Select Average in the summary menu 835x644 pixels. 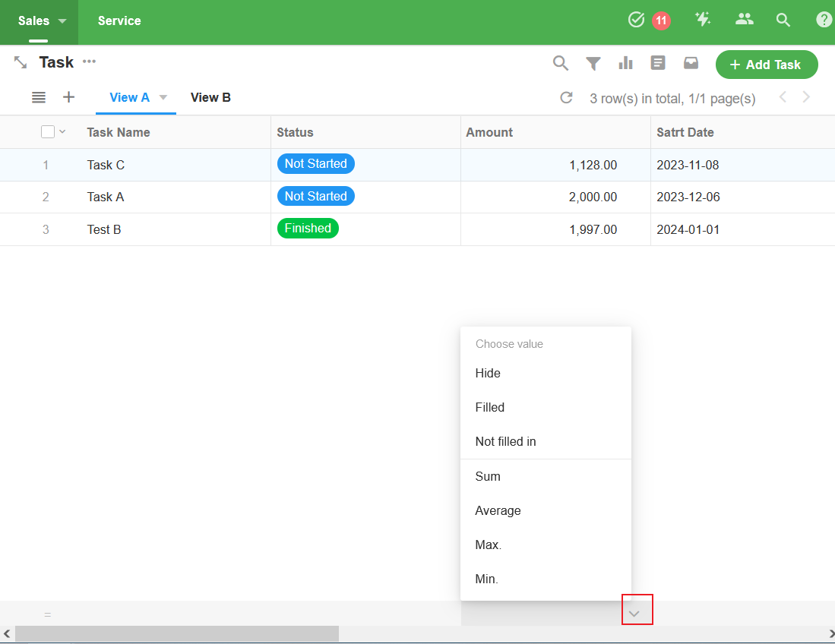pyautogui.click(x=498, y=510)
